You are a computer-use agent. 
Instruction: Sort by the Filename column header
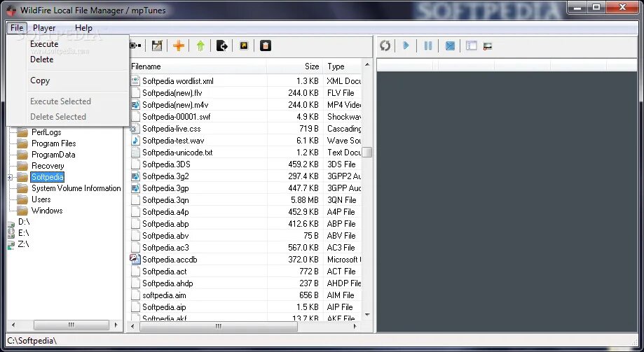tap(198, 66)
